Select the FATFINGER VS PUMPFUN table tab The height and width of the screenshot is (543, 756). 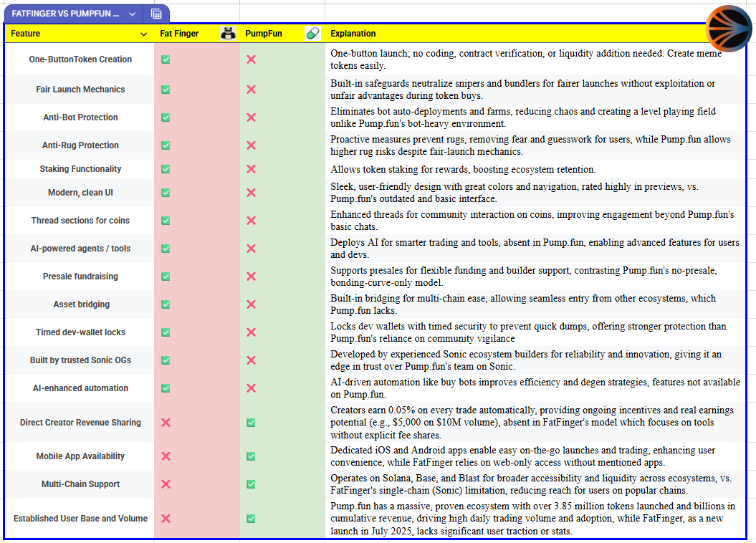66,14
